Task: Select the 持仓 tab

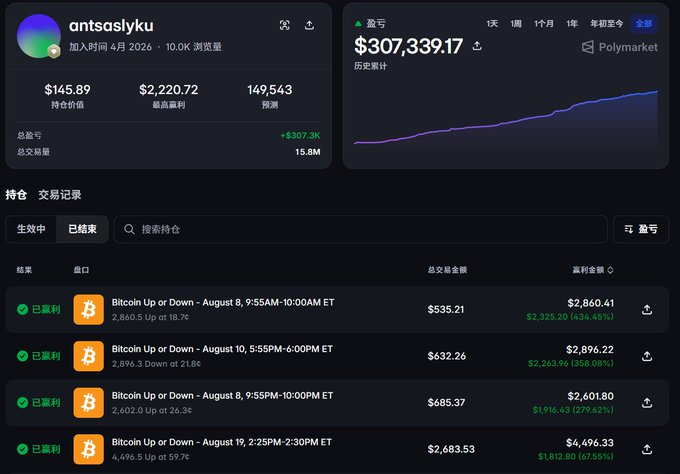Action: click(x=16, y=195)
